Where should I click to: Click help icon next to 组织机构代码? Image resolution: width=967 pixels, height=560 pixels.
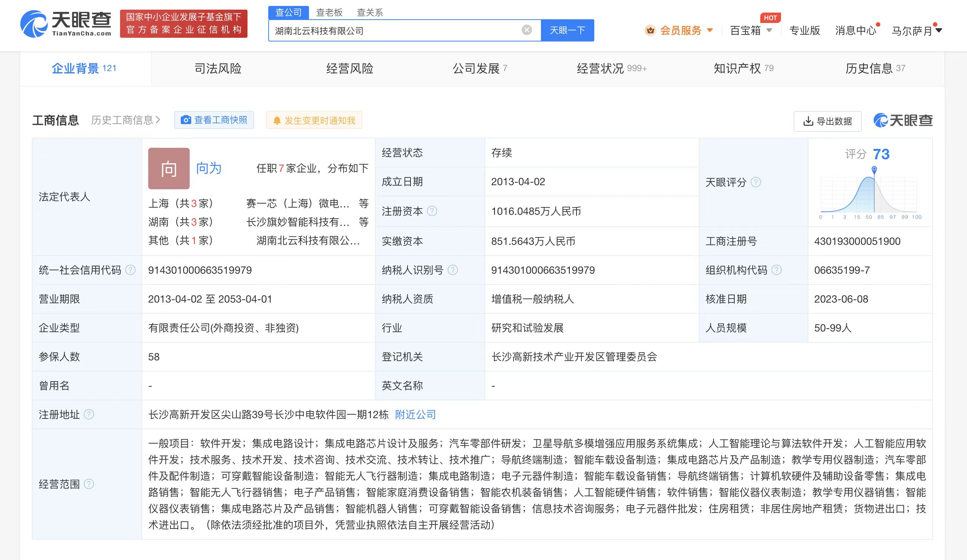click(776, 270)
